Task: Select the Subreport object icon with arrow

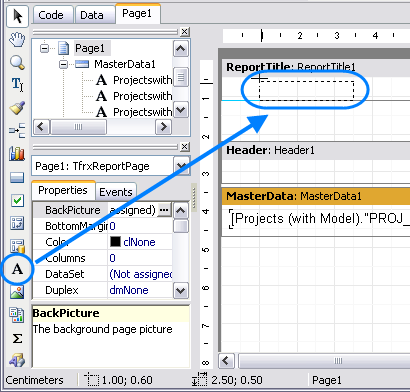Action: click(17, 223)
